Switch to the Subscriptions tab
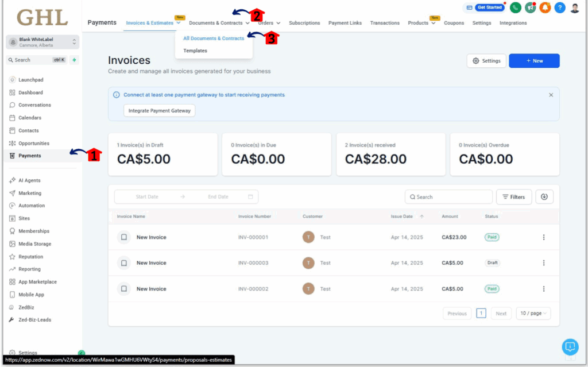 click(x=304, y=23)
